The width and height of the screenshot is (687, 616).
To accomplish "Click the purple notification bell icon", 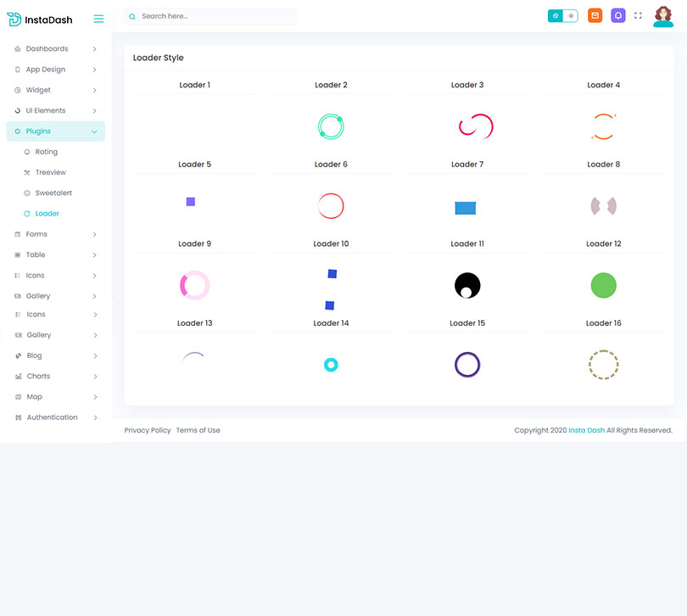I will [x=618, y=15].
